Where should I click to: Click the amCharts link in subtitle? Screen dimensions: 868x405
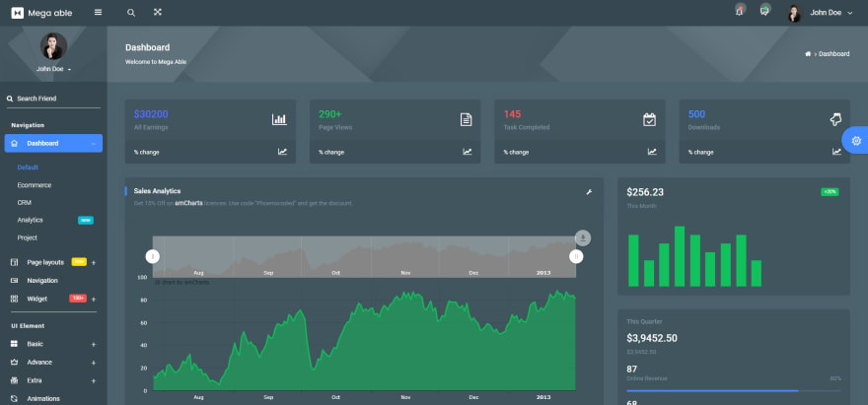pyautogui.click(x=188, y=203)
